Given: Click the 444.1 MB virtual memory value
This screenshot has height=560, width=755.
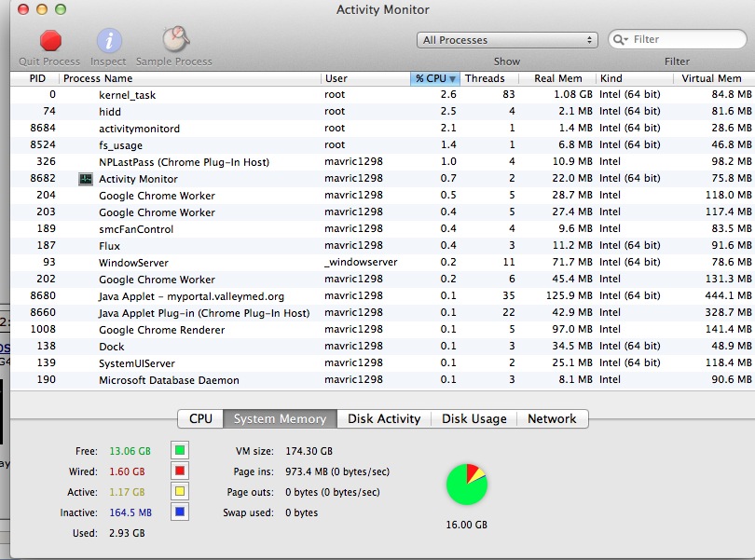Looking at the screenshot, I should (x=729, y=295).
